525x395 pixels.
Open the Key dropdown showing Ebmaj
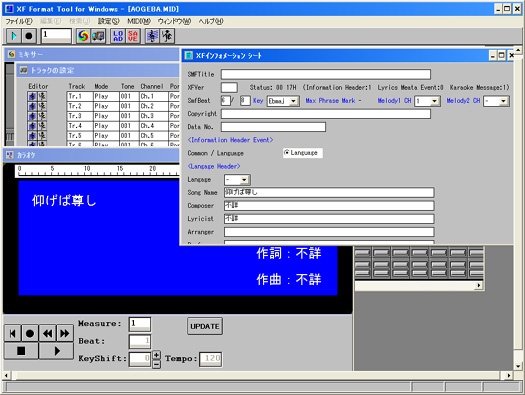(294, 101)
